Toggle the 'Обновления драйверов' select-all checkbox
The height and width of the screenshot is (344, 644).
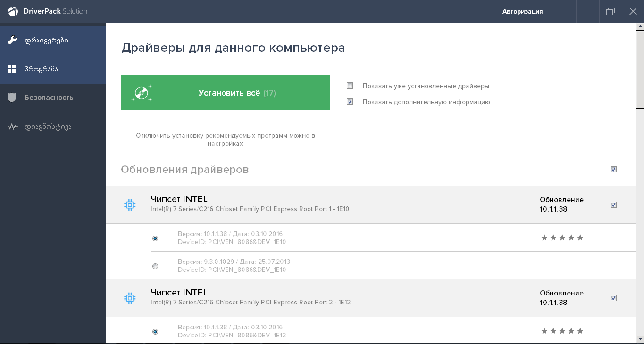coord(613,169)
